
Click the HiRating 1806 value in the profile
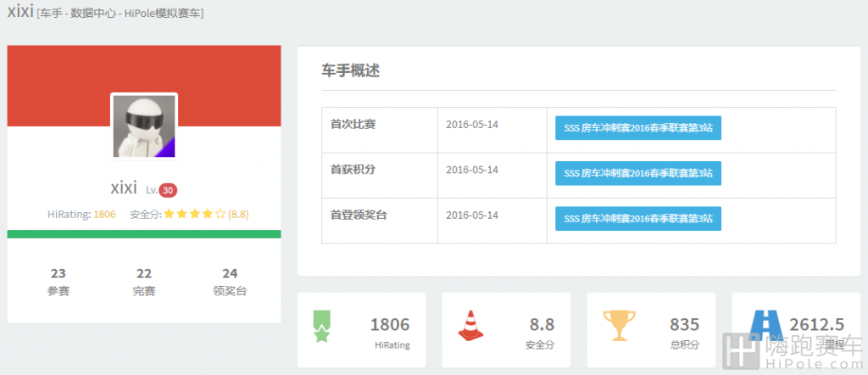[104, 215]
